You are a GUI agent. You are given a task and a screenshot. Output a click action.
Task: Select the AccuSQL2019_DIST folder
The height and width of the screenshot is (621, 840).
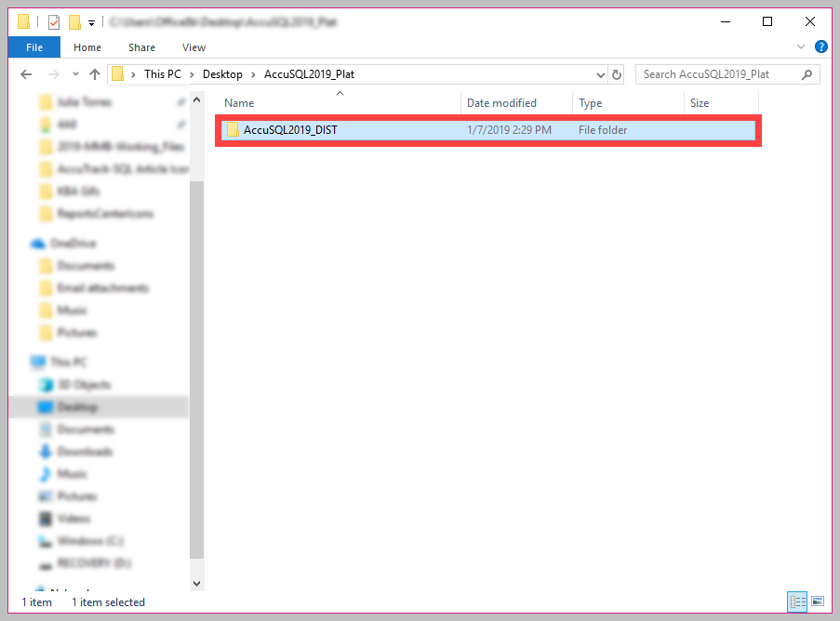coord(488,130)
